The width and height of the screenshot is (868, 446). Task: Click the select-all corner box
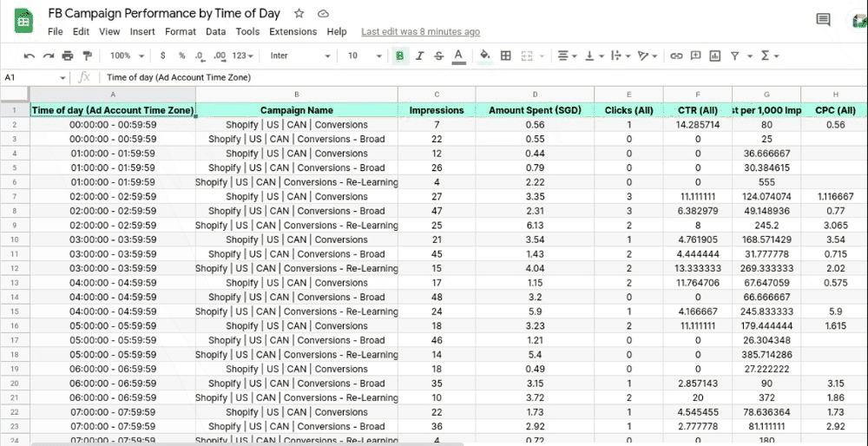coord(15,94)
